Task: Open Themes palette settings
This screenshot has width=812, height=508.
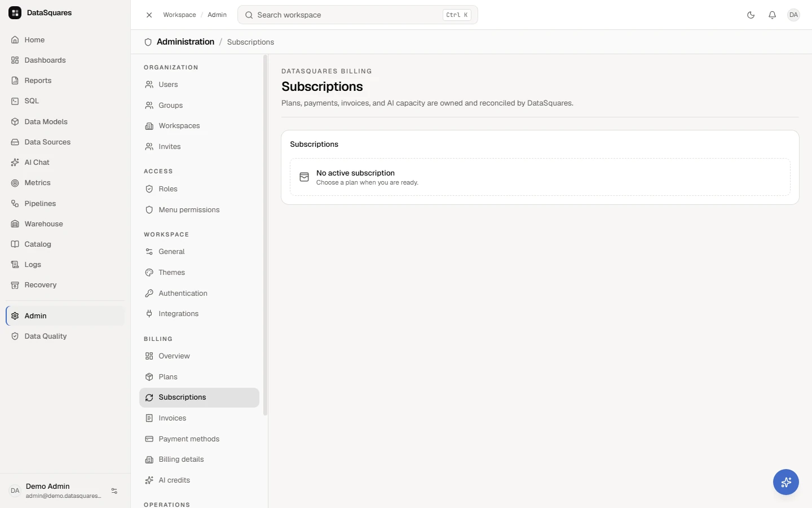Action: [199, 273]
